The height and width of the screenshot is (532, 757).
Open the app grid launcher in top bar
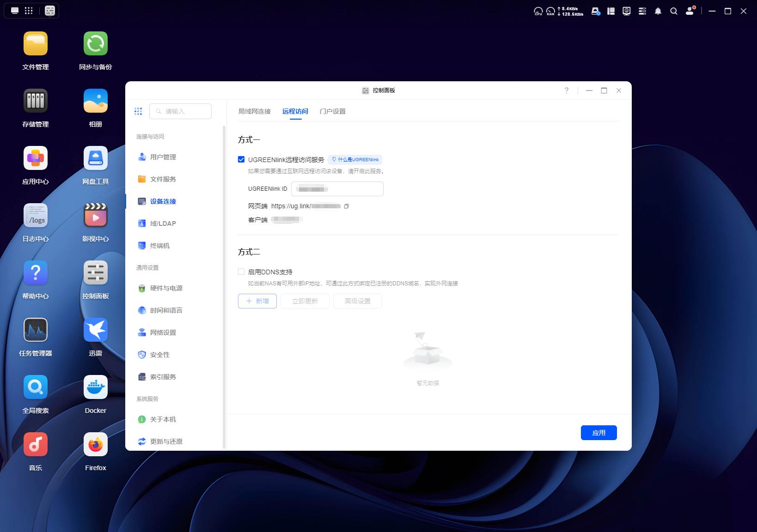29,11
